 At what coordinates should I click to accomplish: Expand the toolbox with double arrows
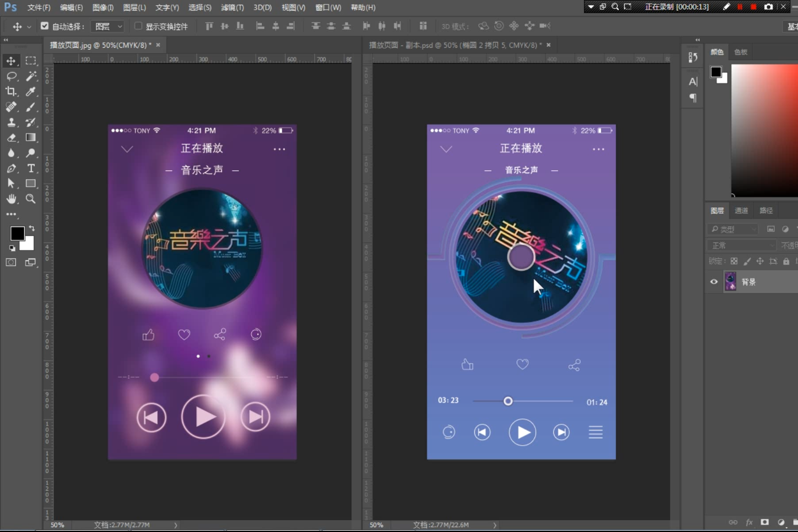6,40
